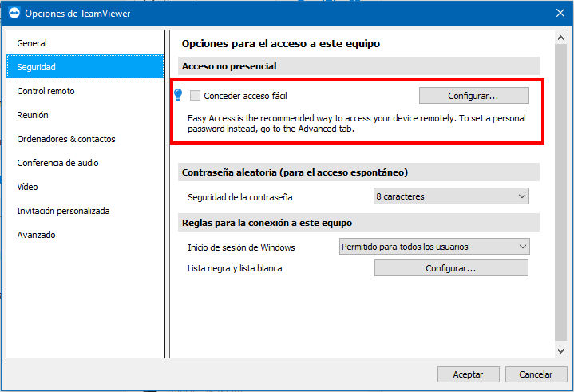
Task: Click the TeamViewer logo in title bar
Action: pos(14,14)
